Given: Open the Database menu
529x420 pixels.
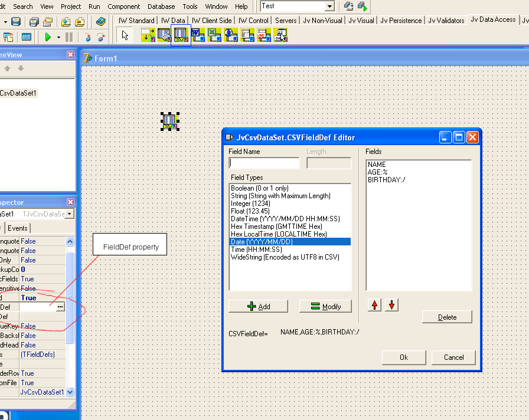Looking at the screenshot, I should coord(161,6).
